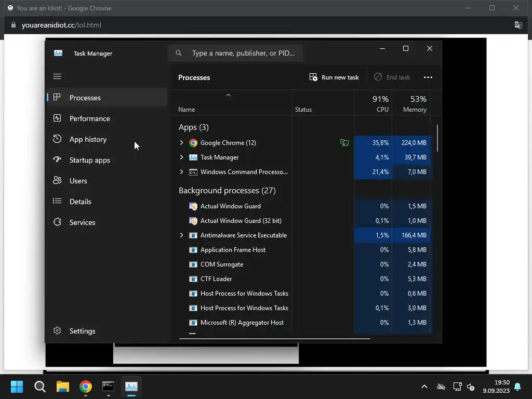The image size is (532, 399).
Task: Click the translate page icon in Chrome
Action: tap(518, 25)
